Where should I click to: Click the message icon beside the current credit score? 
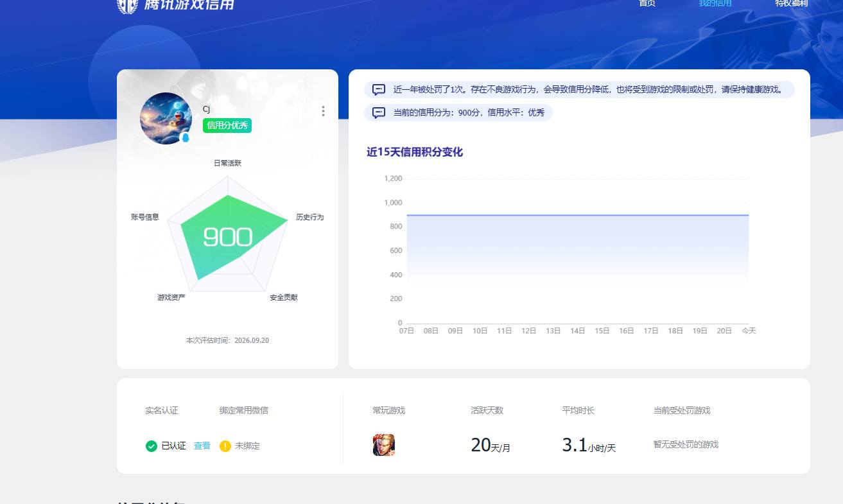[379, 113]
